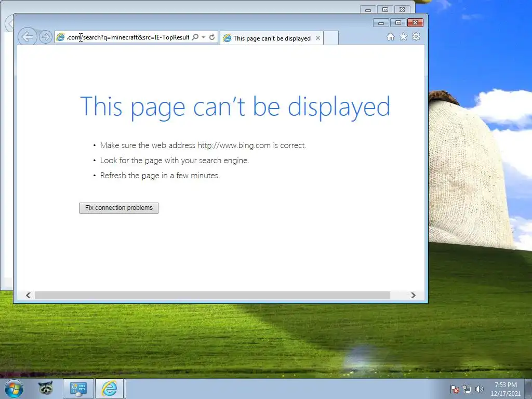The height and width of the screenshot is (399, 532).
Task: Maximize the background window behind Internet Explorer
Action: click(385, 9)
